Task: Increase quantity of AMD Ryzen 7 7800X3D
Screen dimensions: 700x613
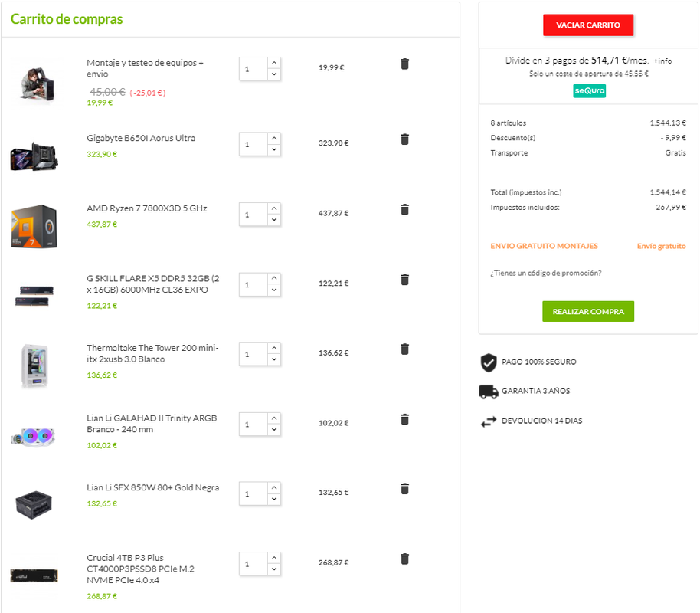Action: [274, 208]
